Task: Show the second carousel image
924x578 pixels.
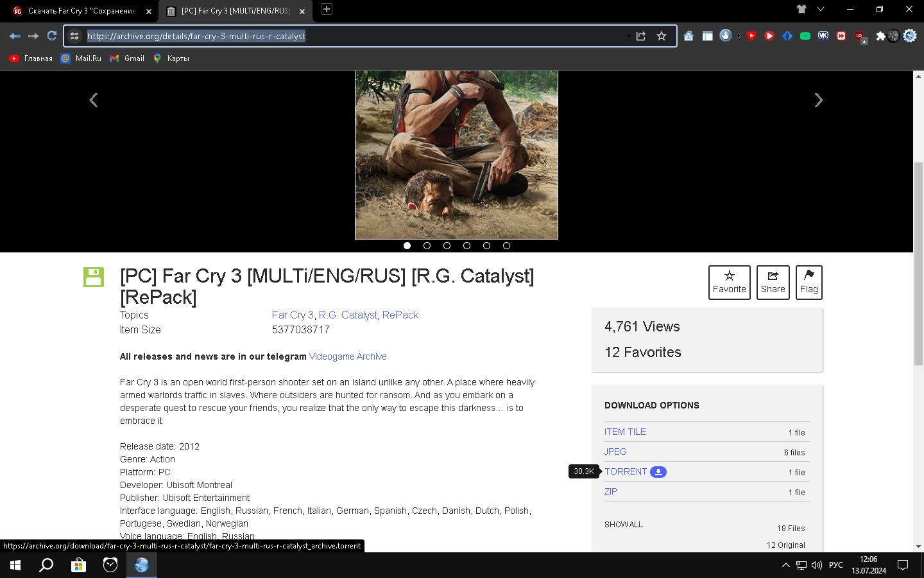Action: click(427, 246)
